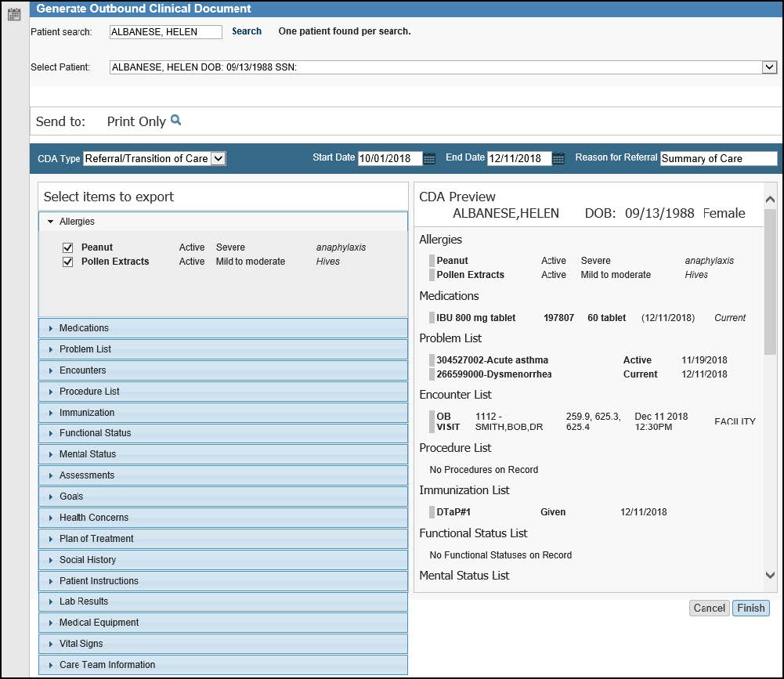This screenshot has width=784, height=679.
Task: Expand the Procedure List section
Action: point(223,391)
